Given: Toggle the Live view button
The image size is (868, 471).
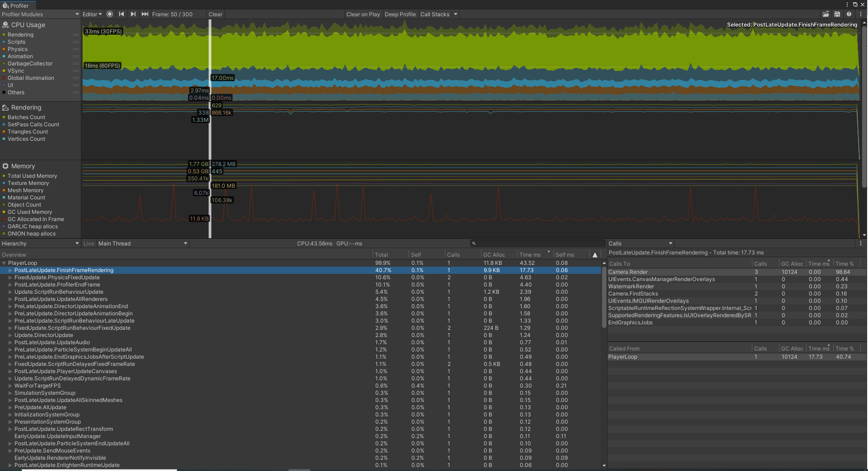Looking at the screenshot, I should pos(89,244).
